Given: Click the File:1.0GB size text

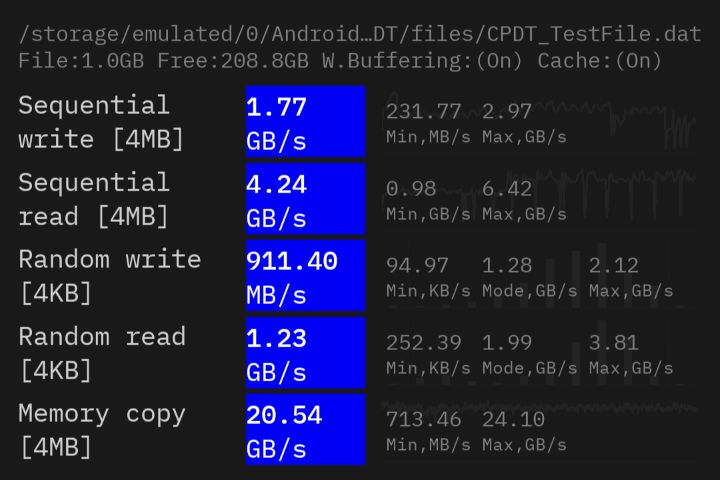Looking at the screenshot, I should click(81, 61).
